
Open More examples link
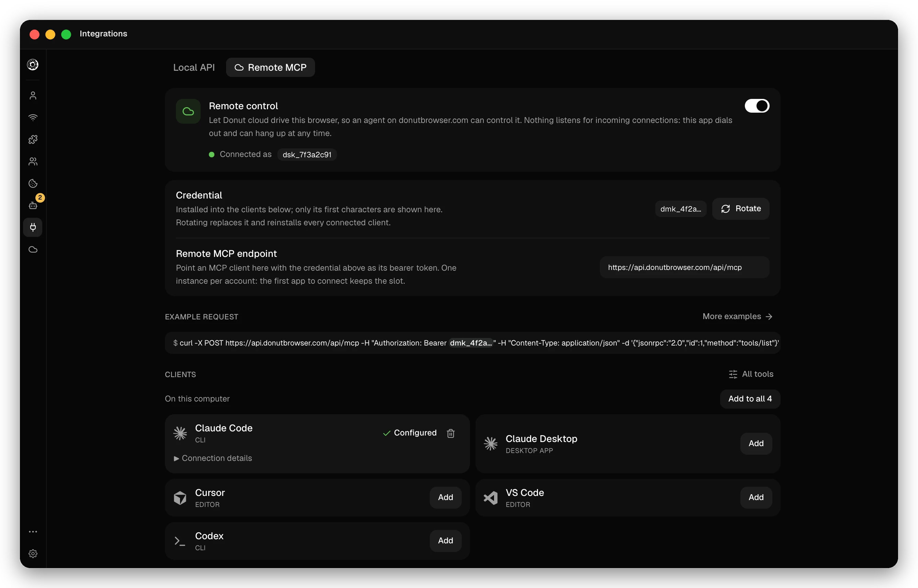coord(737,316)
